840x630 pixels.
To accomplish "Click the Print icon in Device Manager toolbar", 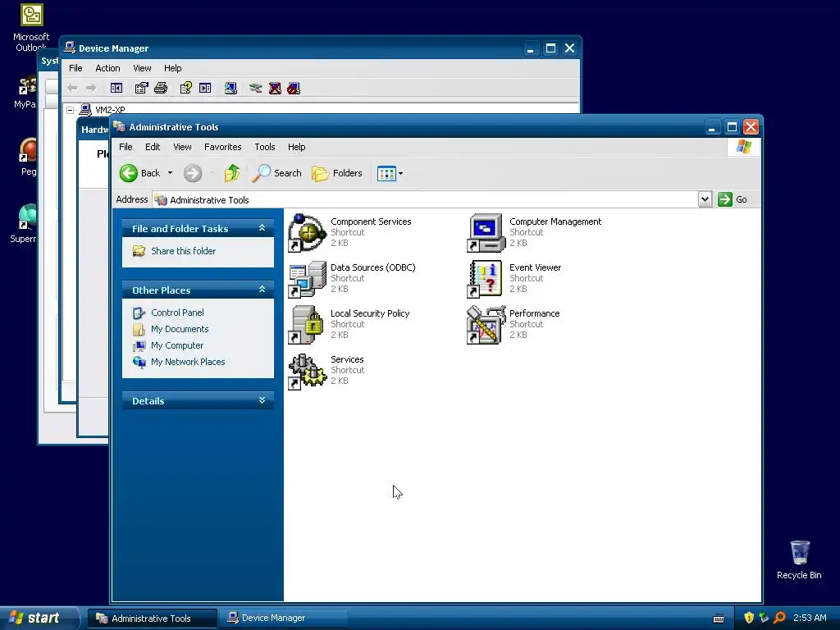I will pos(161,88).
